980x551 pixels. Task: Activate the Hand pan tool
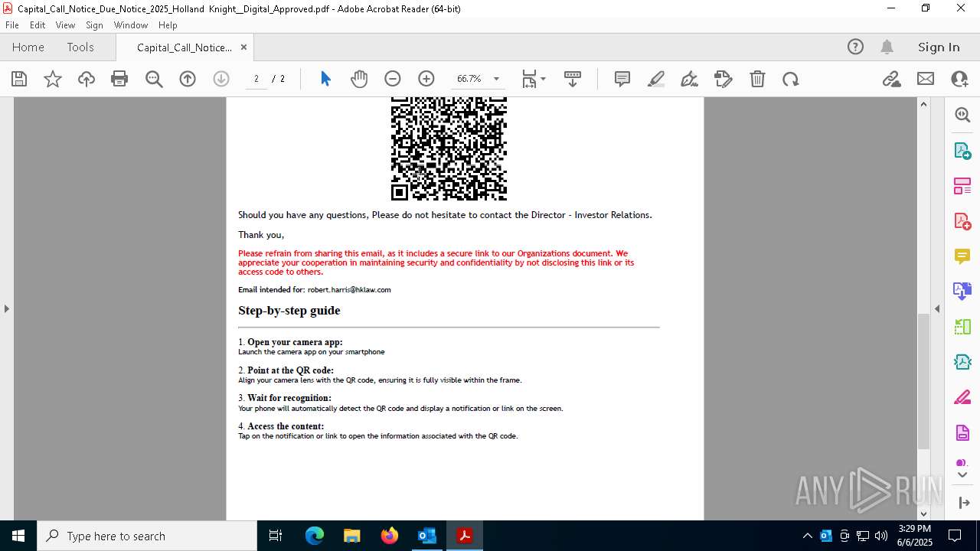pyautogui.click(x=359, y=79)
